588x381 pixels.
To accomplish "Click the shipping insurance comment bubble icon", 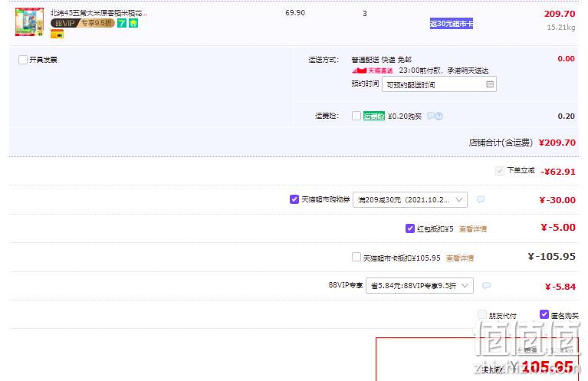I will (x=431, y=116).
